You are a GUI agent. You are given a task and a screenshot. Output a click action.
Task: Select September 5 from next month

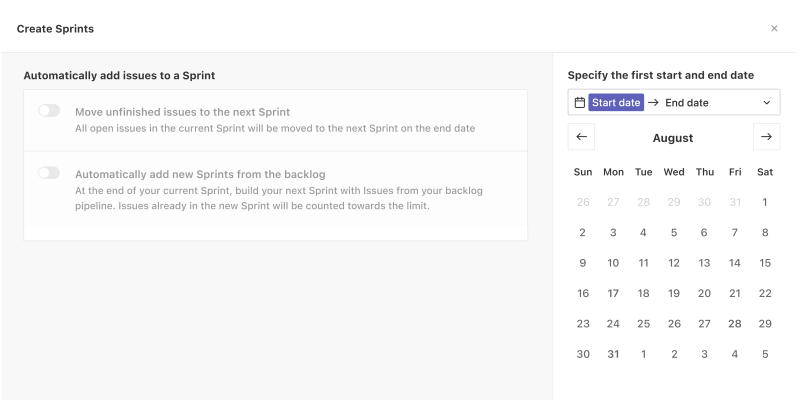(765, 354)
